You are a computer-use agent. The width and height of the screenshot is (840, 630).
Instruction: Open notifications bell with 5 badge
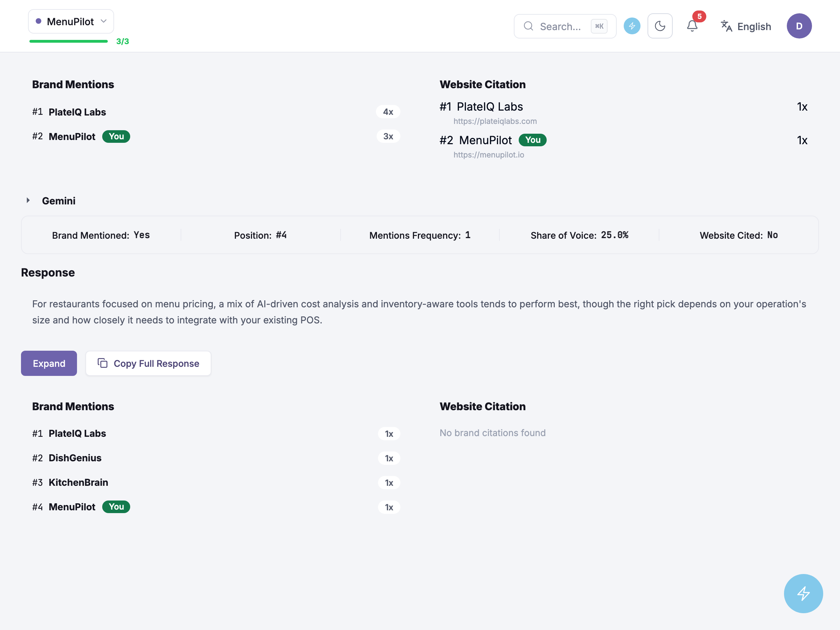(692, 26)
